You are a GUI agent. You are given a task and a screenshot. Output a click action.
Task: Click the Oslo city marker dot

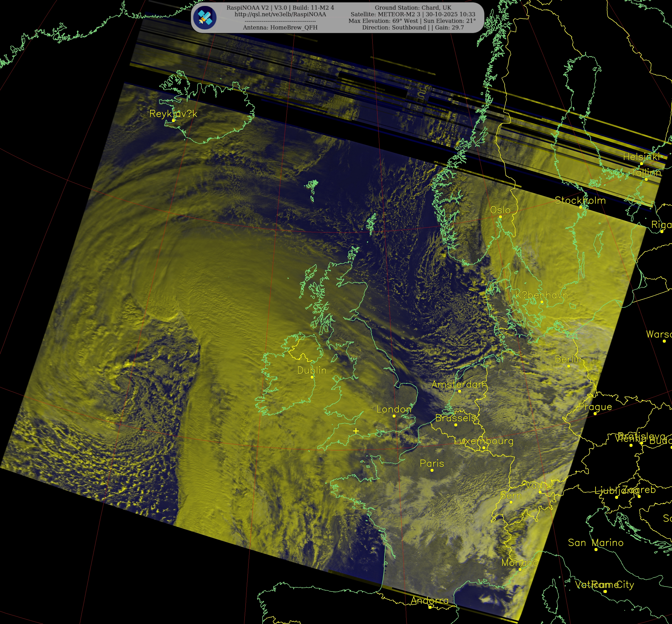tap(500, 217)
